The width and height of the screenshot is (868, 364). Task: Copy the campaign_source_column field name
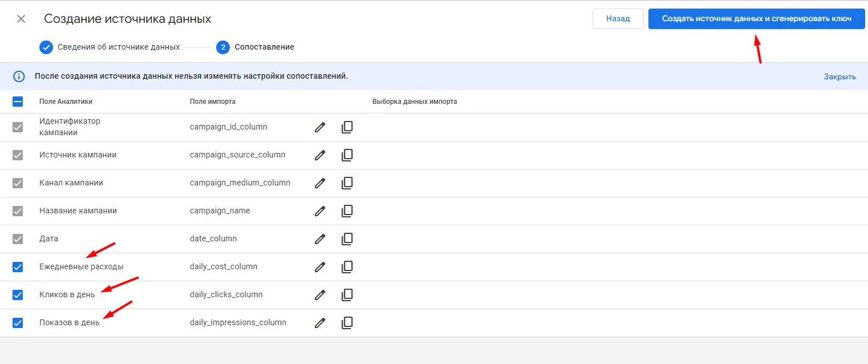[347, 155]
